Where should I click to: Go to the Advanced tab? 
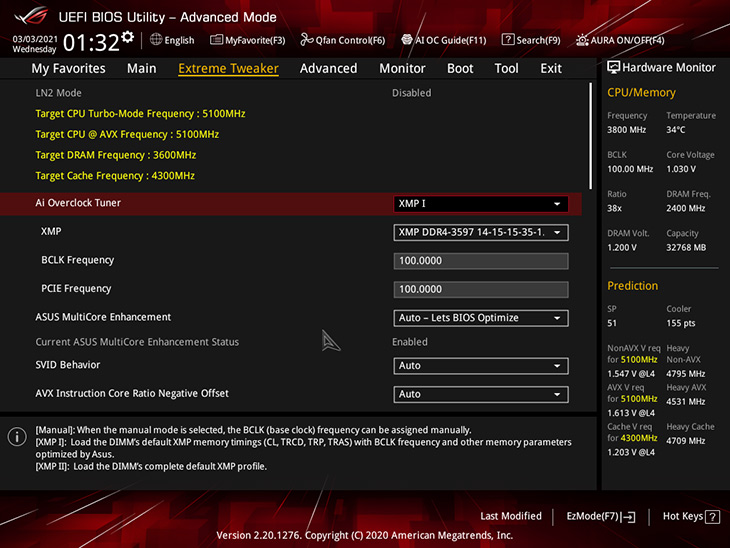328,68
